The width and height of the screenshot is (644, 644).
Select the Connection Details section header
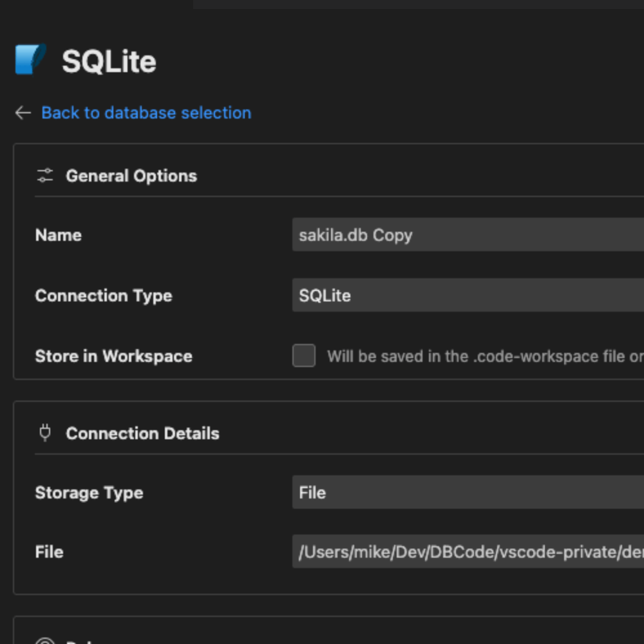(142, 433)
